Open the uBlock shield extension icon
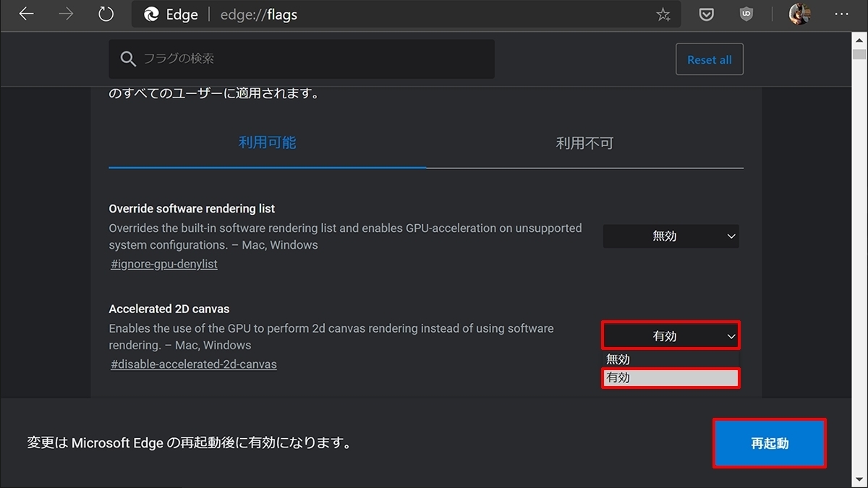The height and width of the screenshot is (488, 868). (x=746, y=14)
